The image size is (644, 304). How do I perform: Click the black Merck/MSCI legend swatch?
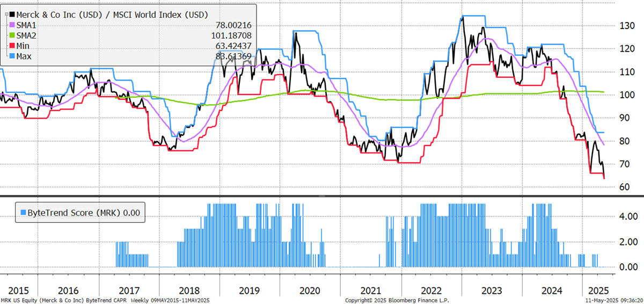point(12,14)
